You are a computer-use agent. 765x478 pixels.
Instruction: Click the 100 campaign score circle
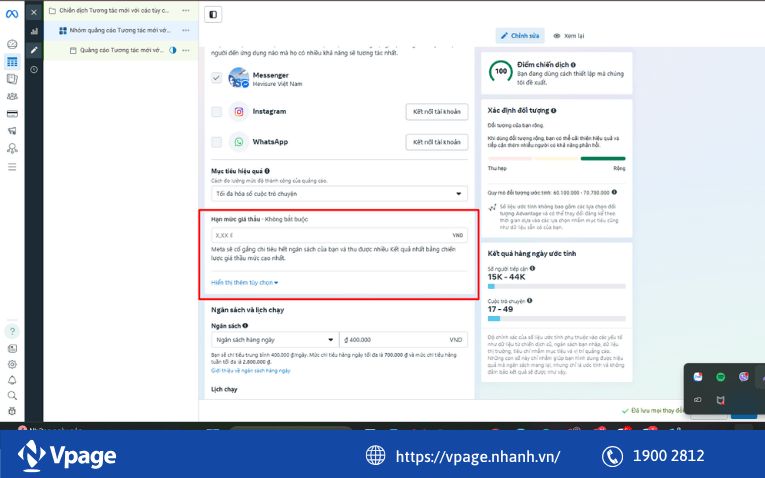(501, 72)
